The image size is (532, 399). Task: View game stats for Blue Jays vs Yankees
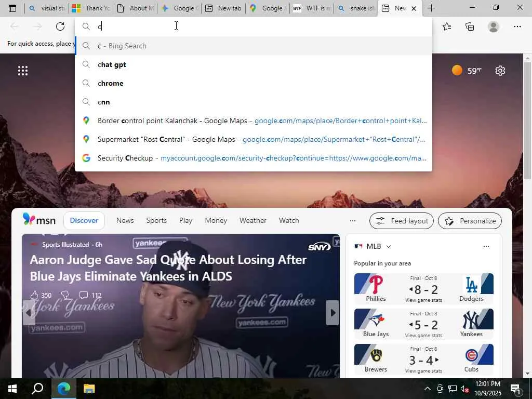(x=423, y=335)
